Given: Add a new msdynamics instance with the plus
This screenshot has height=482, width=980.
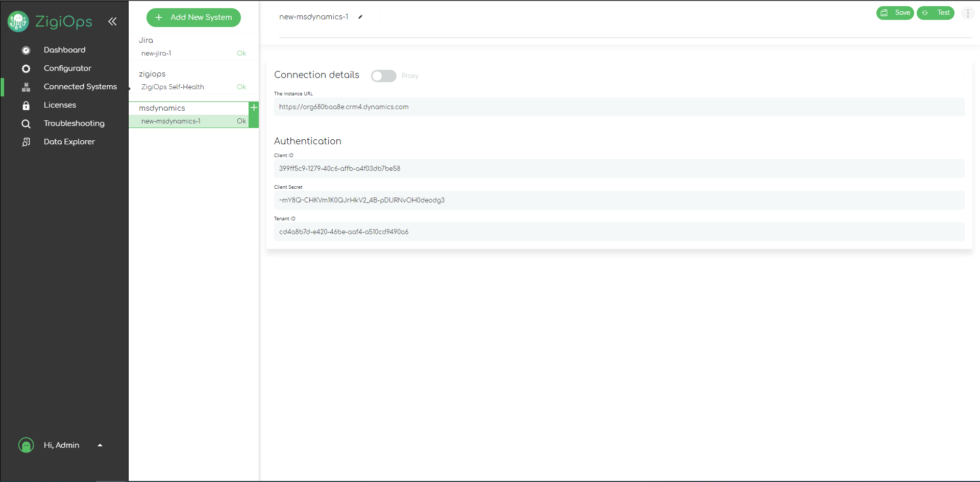Looking at the screenshot, I should pyautogui.click(x=254, y=108).
